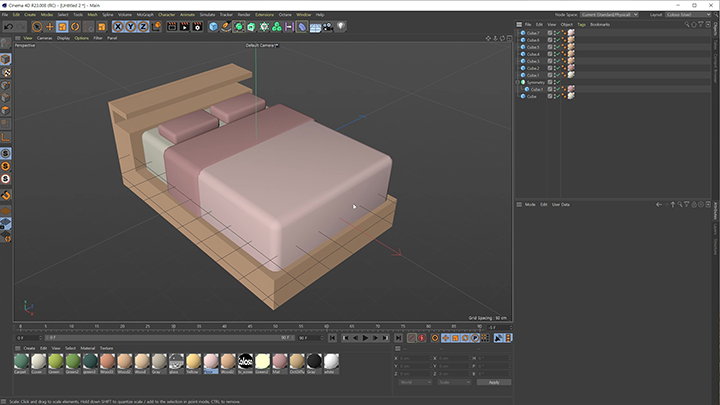Select the Move tool in top toolbar
The width and height of the screenshot is (720, 405).
pos(49,27)
